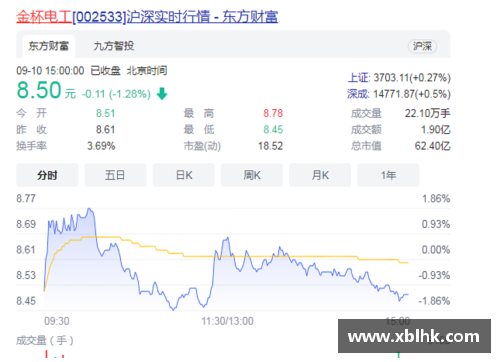Select the 分时 chart tab
500x362 pixels.
(47, 175)
